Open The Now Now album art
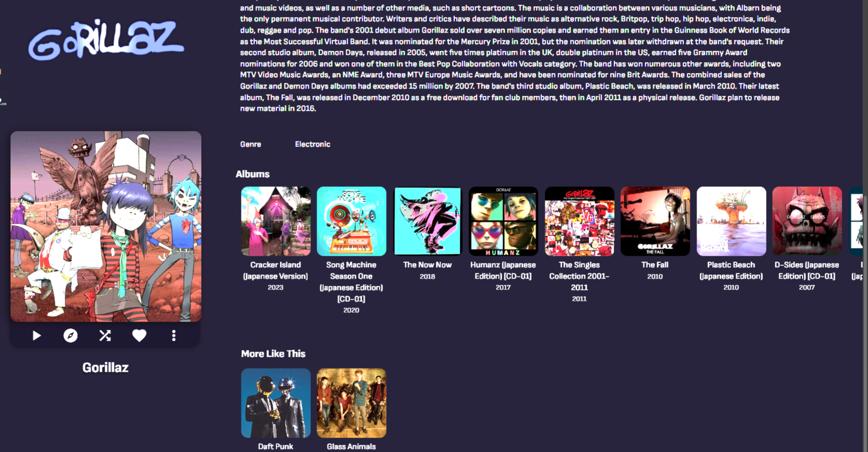 click(428, 221)
